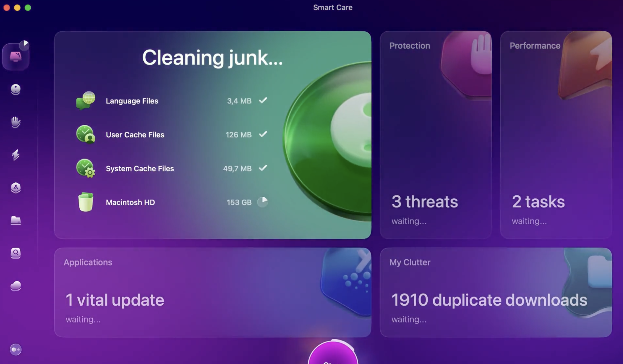Screen dimensions: 623x364
Task: Open the Applications tool in the sidebar
Action: pyautogui.click(x=15, y=188)
